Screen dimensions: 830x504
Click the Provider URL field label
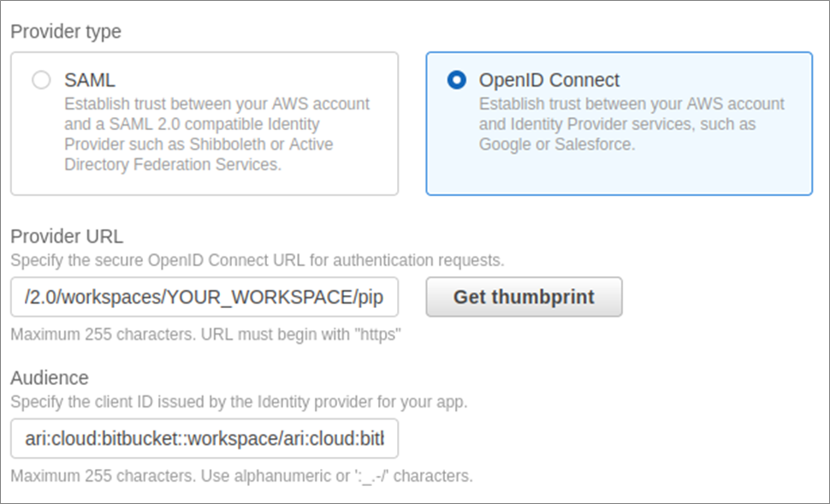click(x=67, y=236)
